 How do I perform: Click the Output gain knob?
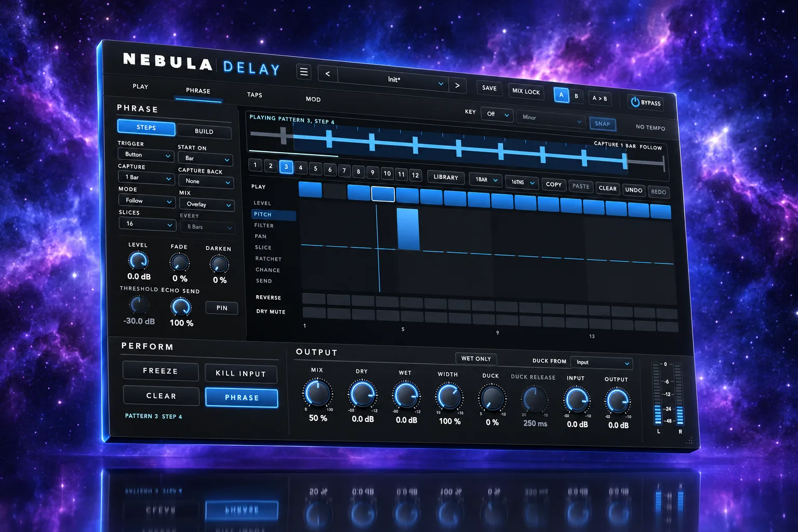tap(617, 402)
